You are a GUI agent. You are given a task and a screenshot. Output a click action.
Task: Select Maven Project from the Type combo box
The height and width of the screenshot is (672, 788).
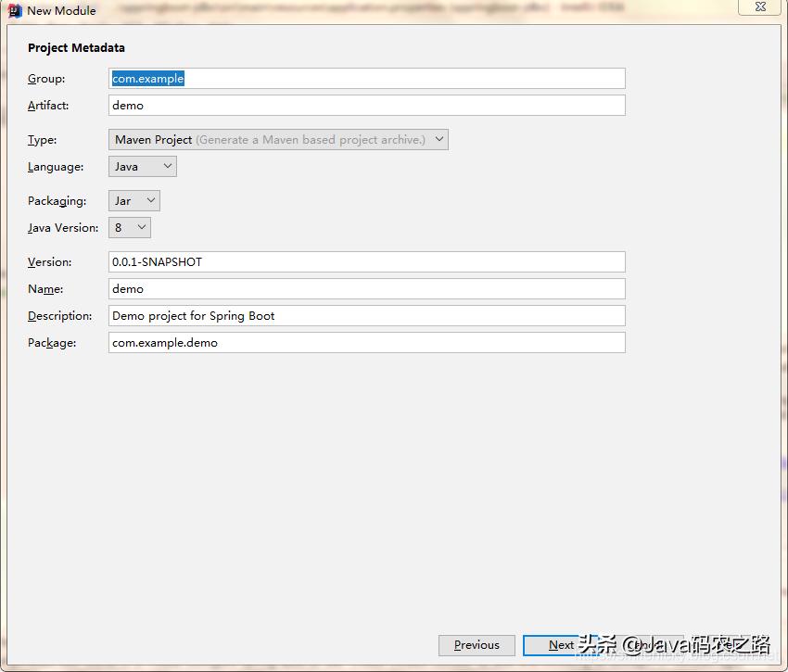(278, 139)
